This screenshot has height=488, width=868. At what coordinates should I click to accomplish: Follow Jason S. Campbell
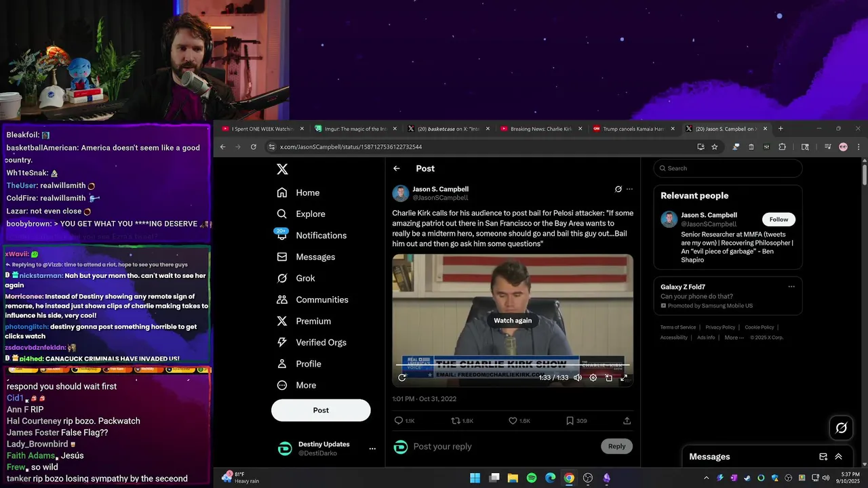pos(778,220)
